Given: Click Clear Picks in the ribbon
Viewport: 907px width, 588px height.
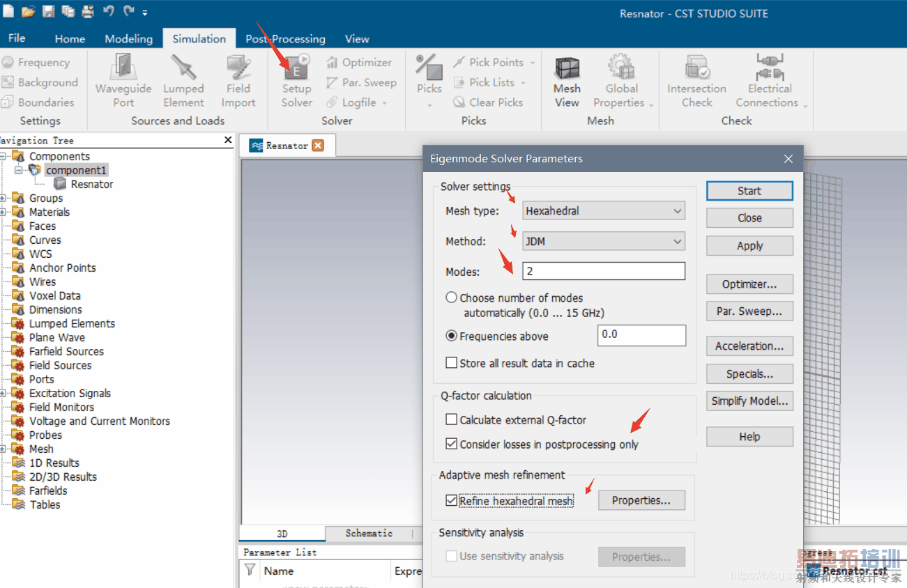Looking at the screenshot, I should (488, 102).
